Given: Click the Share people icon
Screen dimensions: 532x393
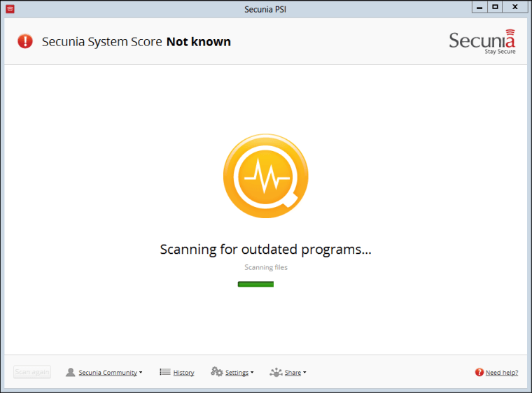Looking at the screenshot, I should 276,372.
